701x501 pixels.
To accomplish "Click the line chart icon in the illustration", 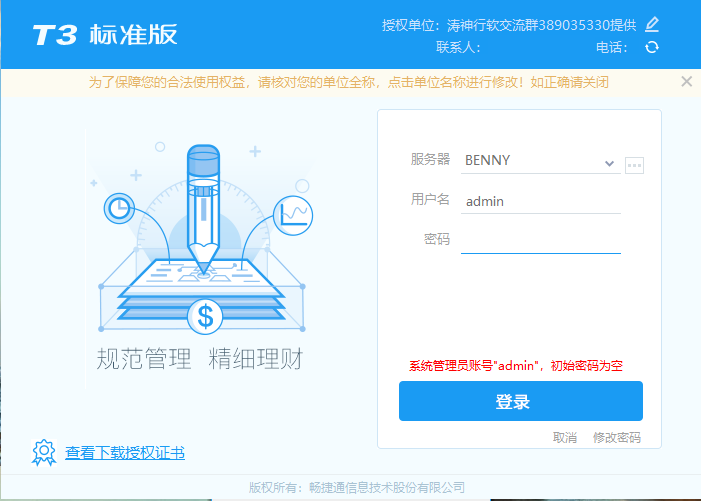I will 294,214.
